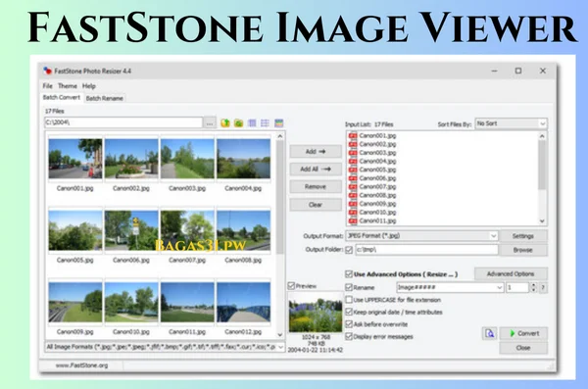Select the Canon004.jpg thumbnail

tap(243, 159)
